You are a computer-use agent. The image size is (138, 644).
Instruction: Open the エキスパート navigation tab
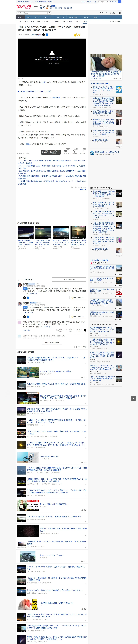(x=48, y=17)
